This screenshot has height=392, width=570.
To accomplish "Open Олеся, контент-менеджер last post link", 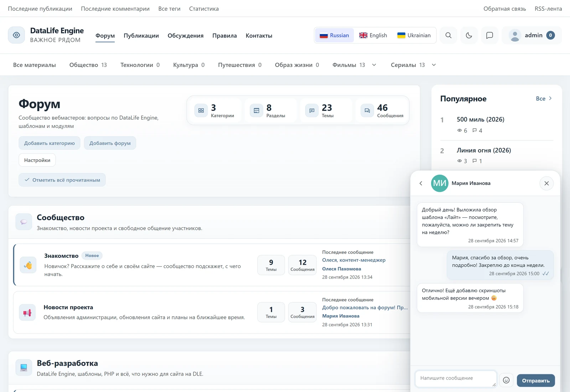I will tap(354, 260).
